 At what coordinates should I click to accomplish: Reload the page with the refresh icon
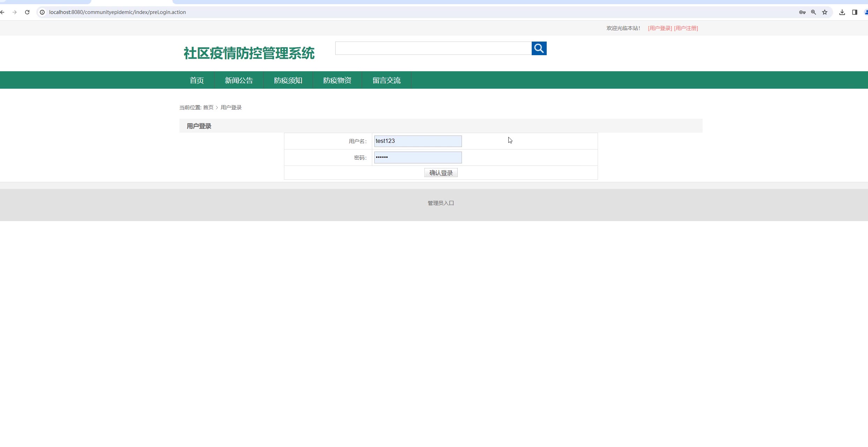point(27,12)
